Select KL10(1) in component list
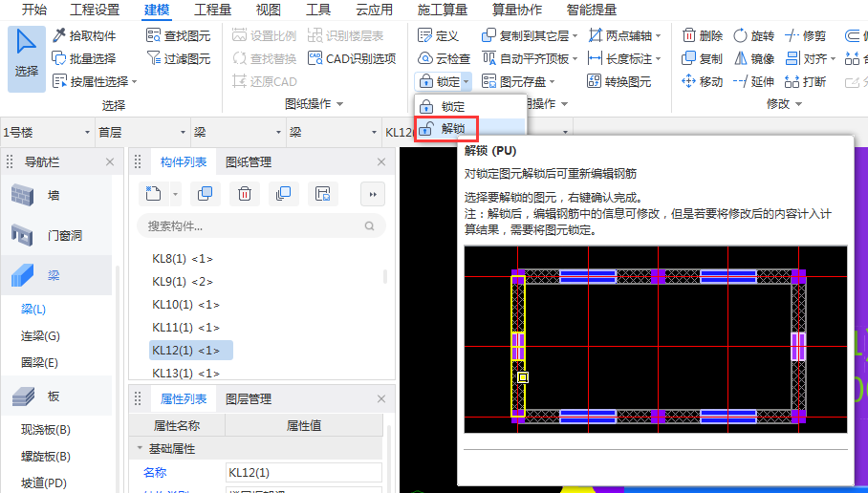The height and width of the screenshot is (493, 868). (186, 305)
